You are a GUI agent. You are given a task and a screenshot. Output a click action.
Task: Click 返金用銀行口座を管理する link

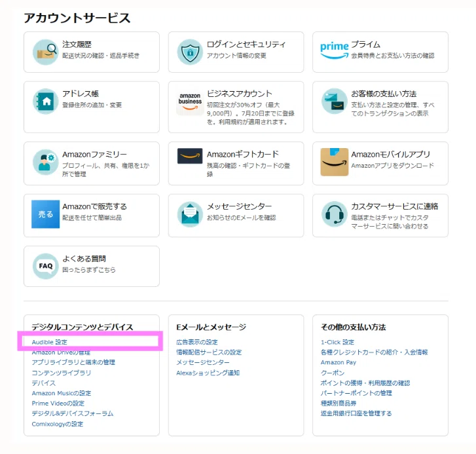coord(356,413)
